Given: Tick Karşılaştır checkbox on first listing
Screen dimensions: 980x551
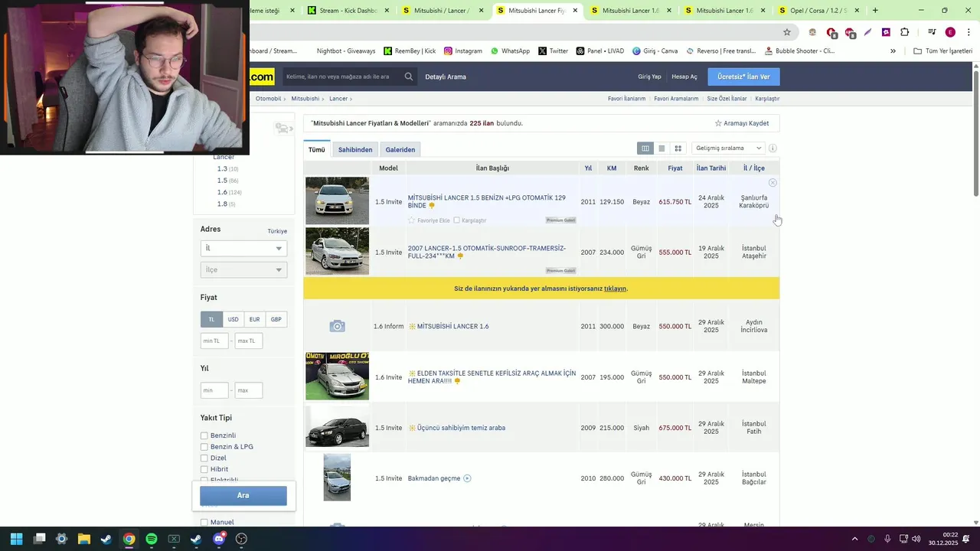Looking at the screenshot, I should click(x=457, y=220).
